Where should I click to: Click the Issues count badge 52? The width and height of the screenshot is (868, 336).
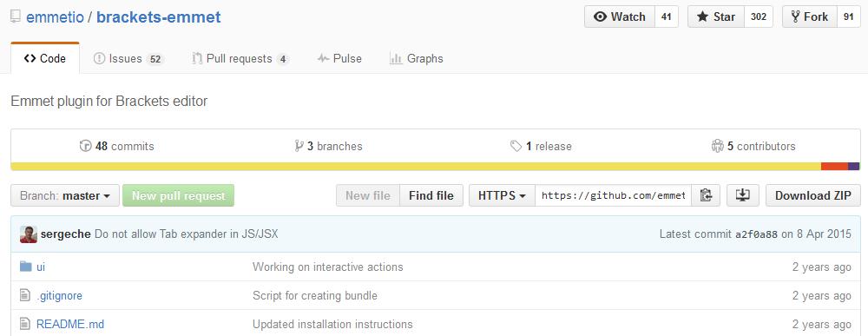coord(155,59)
